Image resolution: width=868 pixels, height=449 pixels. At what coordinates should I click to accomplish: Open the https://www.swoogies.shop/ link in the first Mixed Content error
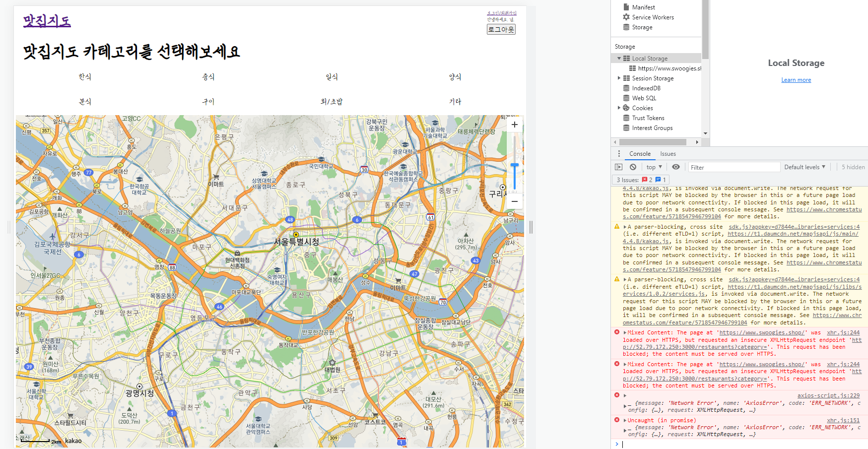click(761, 333)
